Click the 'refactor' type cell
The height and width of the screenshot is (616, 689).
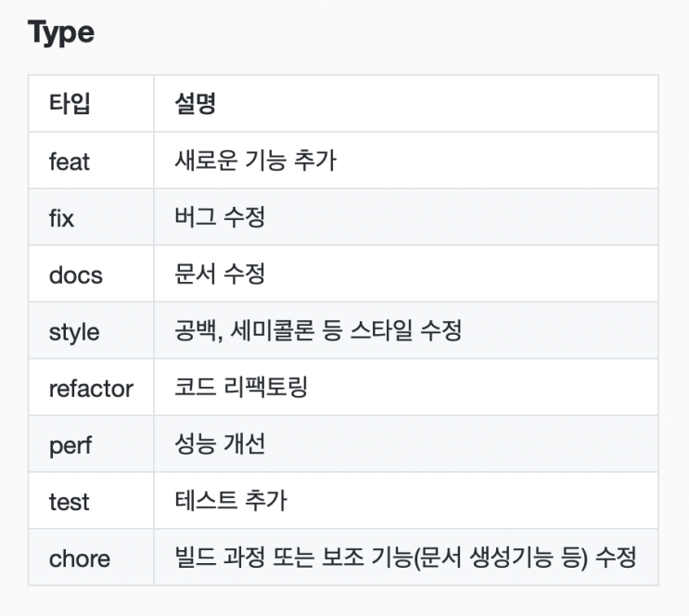(91, 388)
